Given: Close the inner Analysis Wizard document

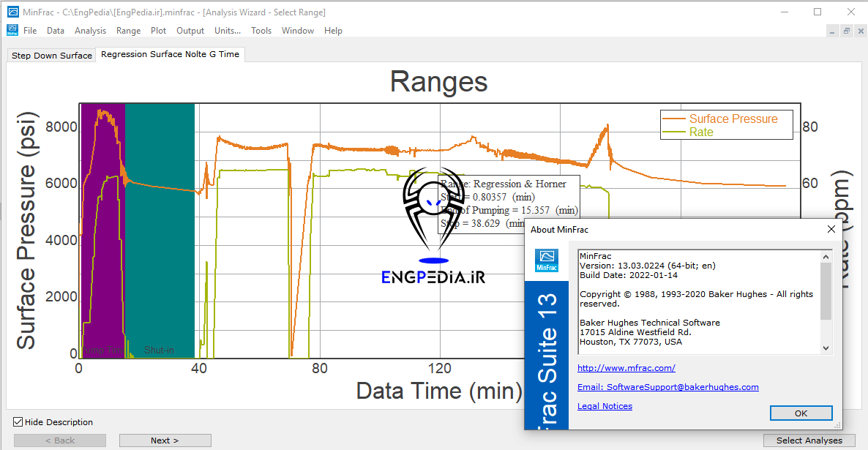Looking at the screenshot, I should [861, 31].
